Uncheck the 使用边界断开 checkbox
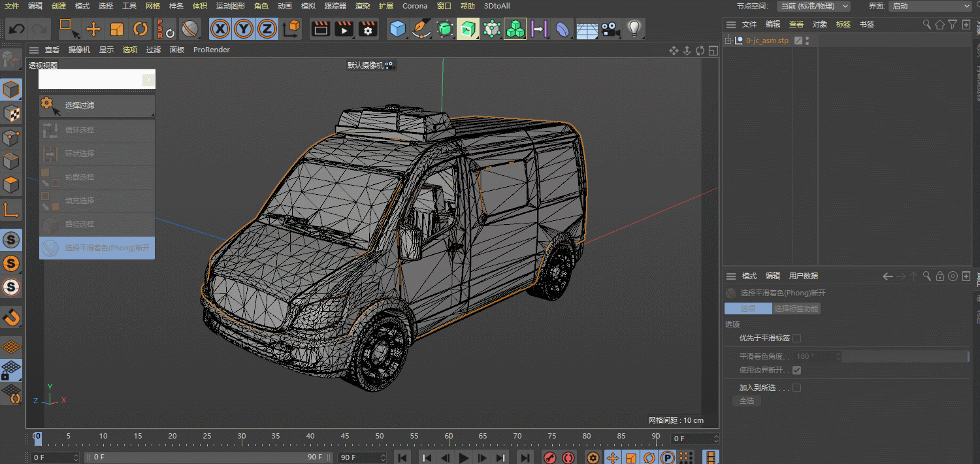 [x=796, y=370]
